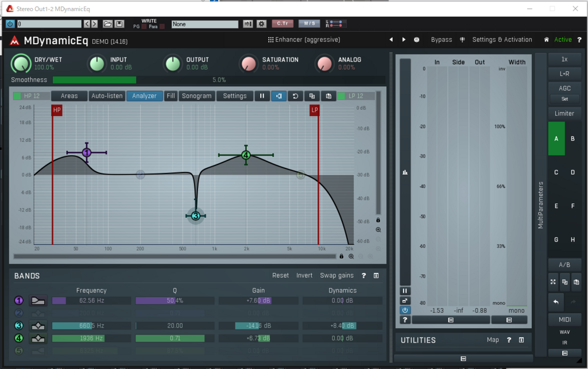This screenshot has height=369, width=588.
Task: Toggle the HP 12 high-pass filter
Action: (x=32, y=96)
